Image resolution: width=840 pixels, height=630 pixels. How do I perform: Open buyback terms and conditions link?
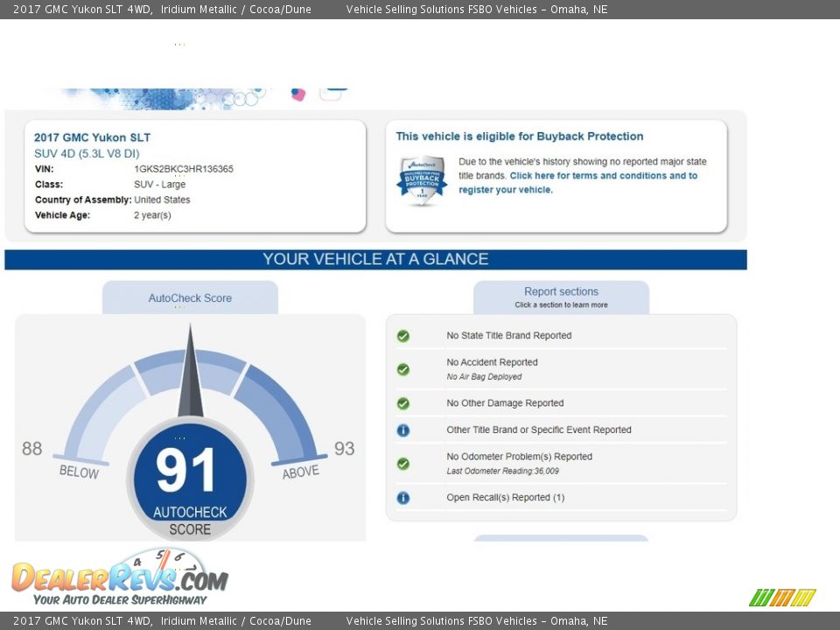tap(578, 183)
